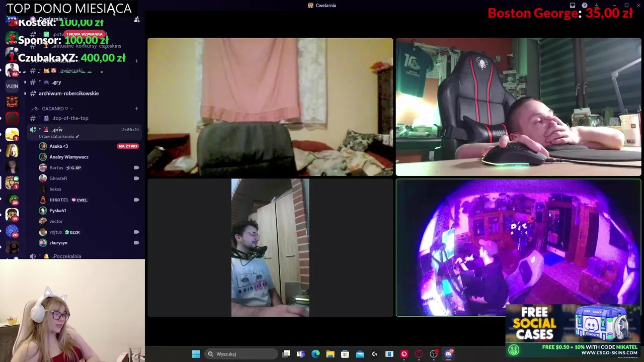The width and height of the screenshot is (644, 362).
Task: Select user vector in voice list
Action: [x=56, y=221]
